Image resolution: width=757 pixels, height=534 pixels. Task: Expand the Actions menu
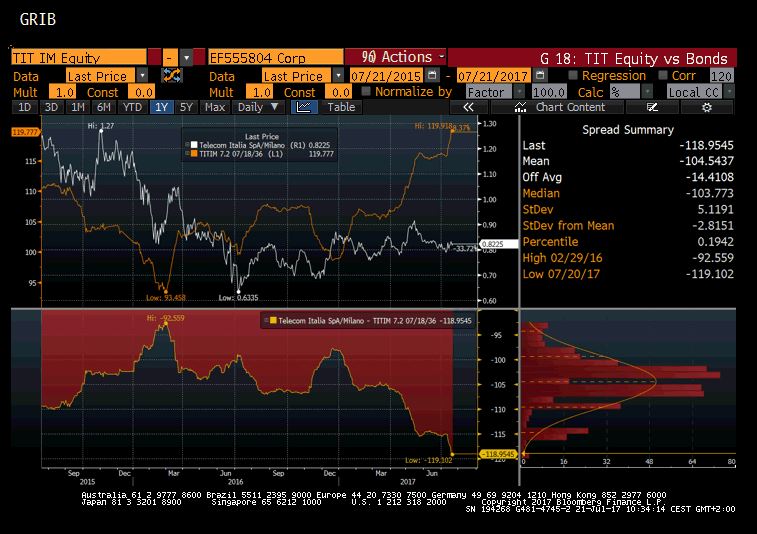point(396,57)
